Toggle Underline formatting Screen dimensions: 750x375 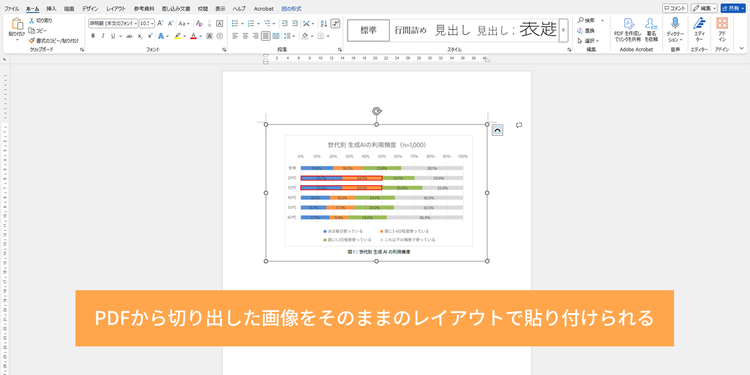point(113,36)
